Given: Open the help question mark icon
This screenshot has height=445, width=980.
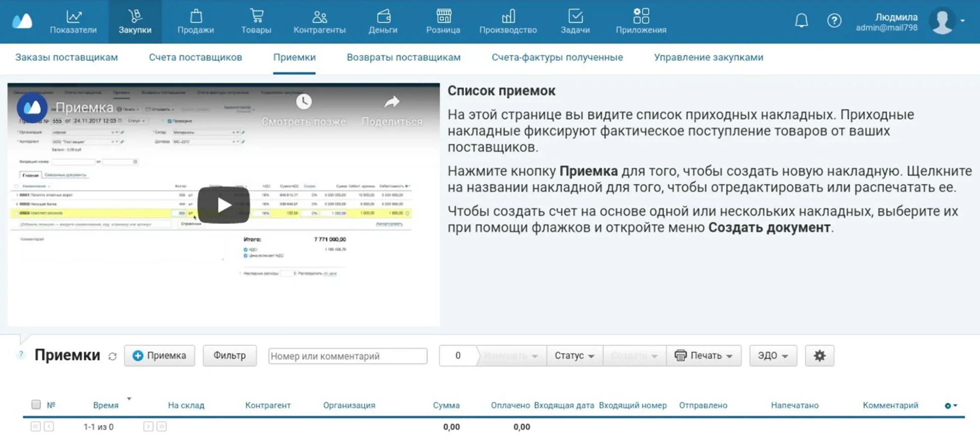Looking at the screenshot, I should 834,21.
